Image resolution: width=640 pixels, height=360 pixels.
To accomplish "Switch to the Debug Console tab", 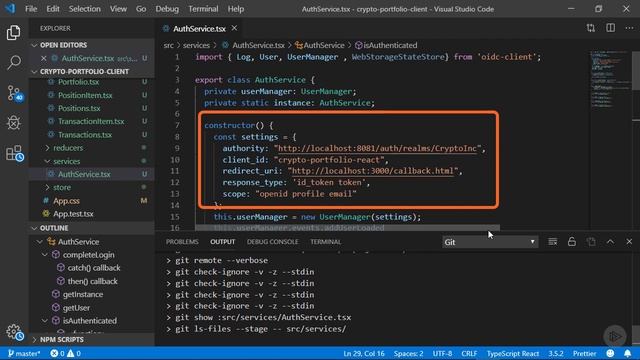I will [x=272, y=242].
